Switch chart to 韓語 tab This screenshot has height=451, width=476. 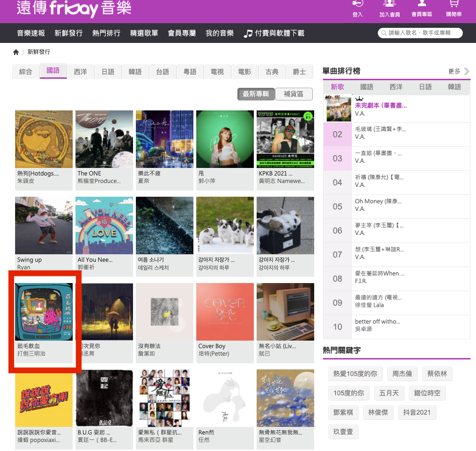click(x=454, y=87)
